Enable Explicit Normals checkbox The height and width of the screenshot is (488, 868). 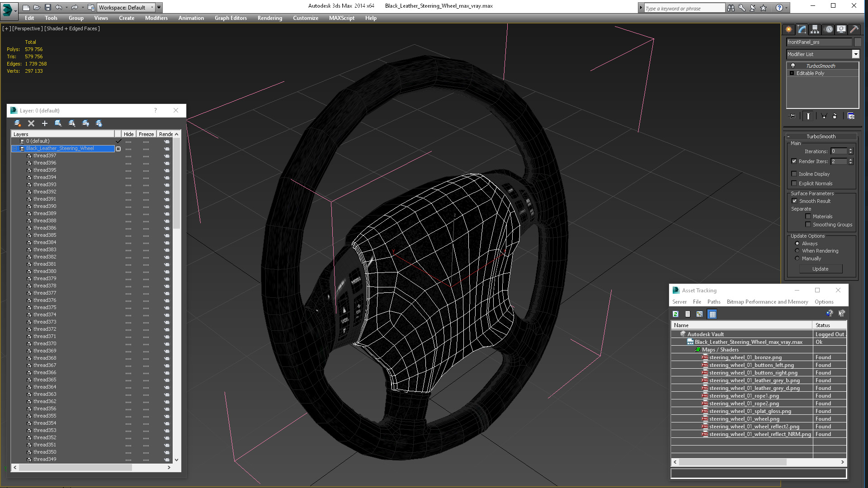pyautogui.click(x=794, y=183)
